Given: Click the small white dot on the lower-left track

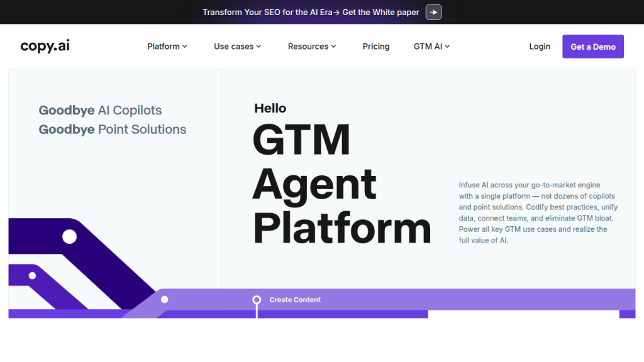Looking at the screenshot, I should pos(32,275).
